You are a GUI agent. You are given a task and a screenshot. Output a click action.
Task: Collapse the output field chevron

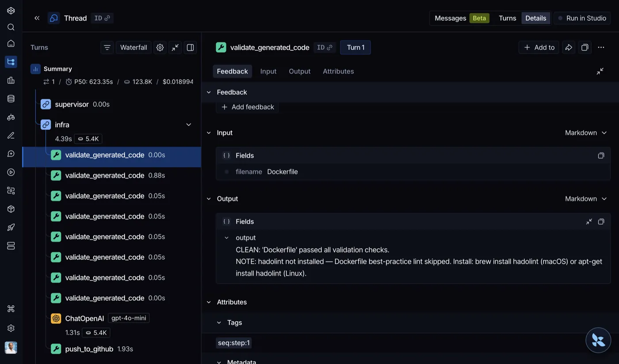[x=226, y=238]
